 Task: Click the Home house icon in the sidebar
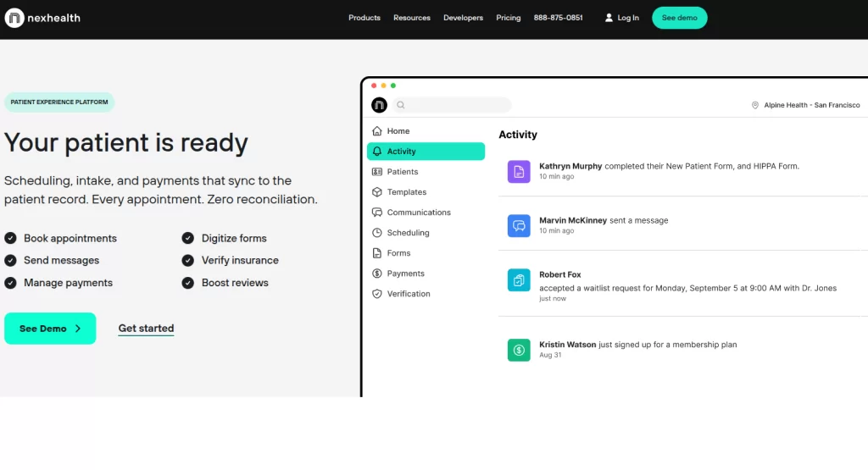[377, 131]
